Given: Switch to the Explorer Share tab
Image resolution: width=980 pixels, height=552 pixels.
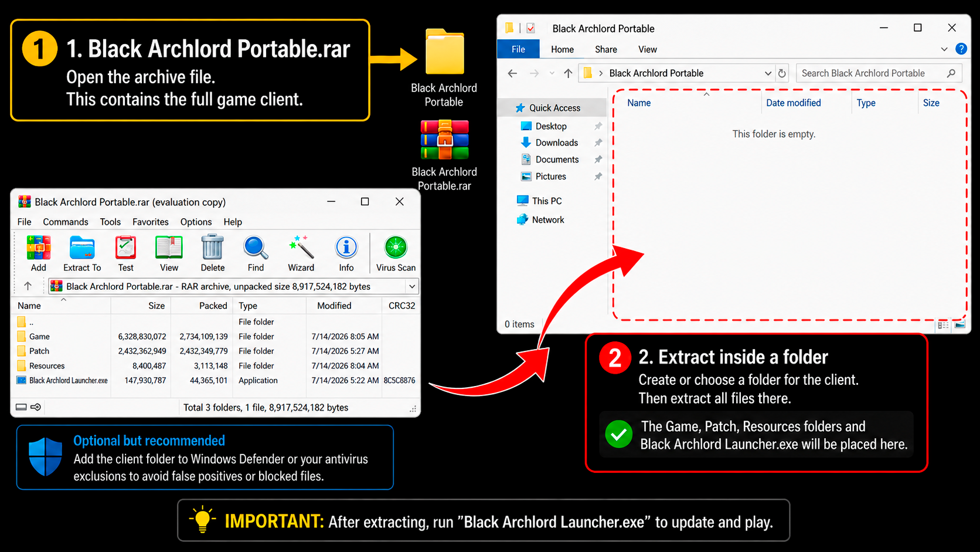Looking at the screenshot, I should [x=606, y=49].
